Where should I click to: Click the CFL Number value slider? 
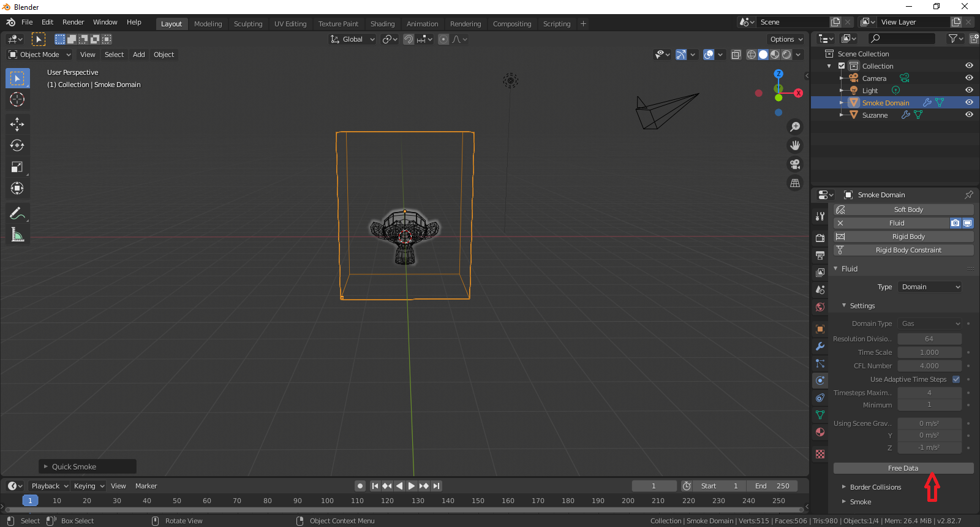930,366
